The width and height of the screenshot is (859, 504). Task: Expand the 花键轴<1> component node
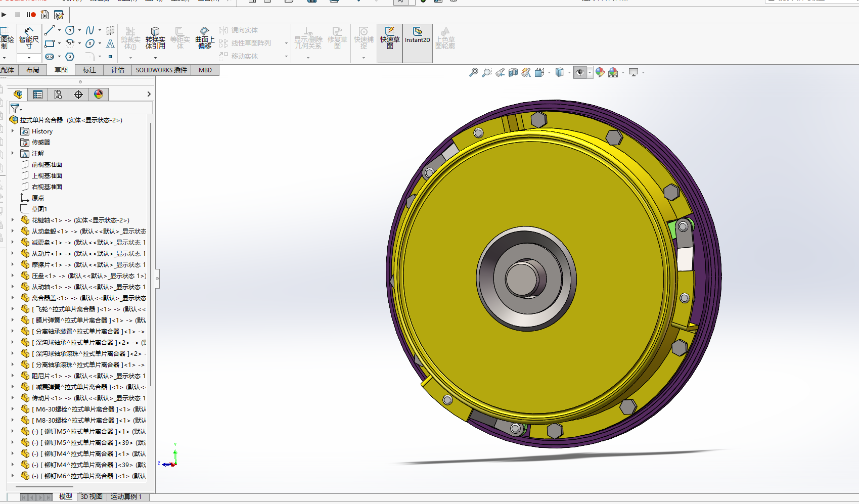click(13, 220)
